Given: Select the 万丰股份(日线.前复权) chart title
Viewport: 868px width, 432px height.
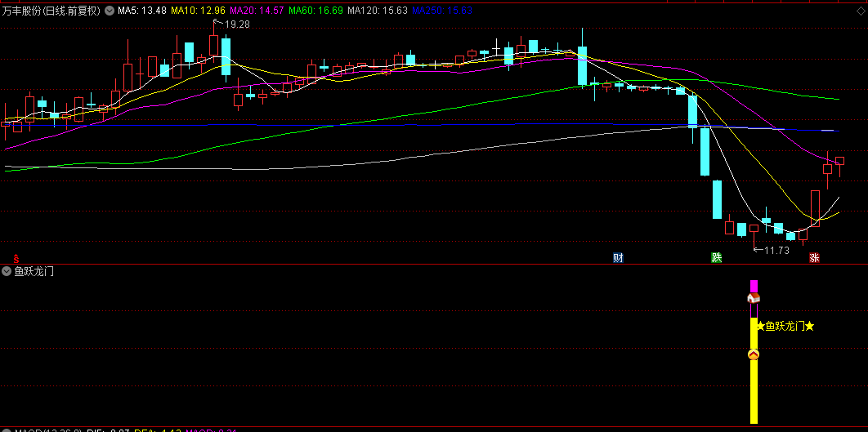Looking at the screenshot, I should pyautogui.click(x=51, y=10).
